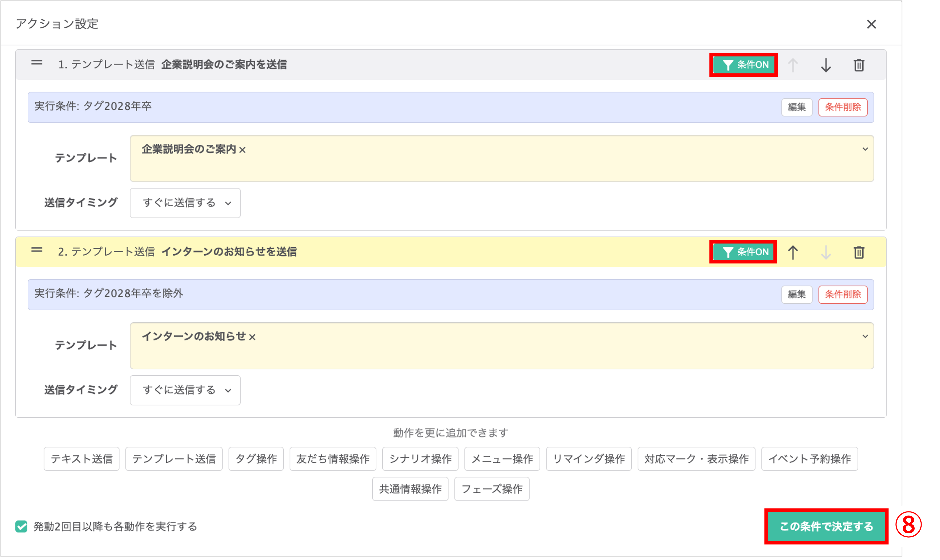The height and width of the screenshot is (560, 940).
Task: Click 条件削除 for タグ2028年卒 condition
Action: pos(843,107)
